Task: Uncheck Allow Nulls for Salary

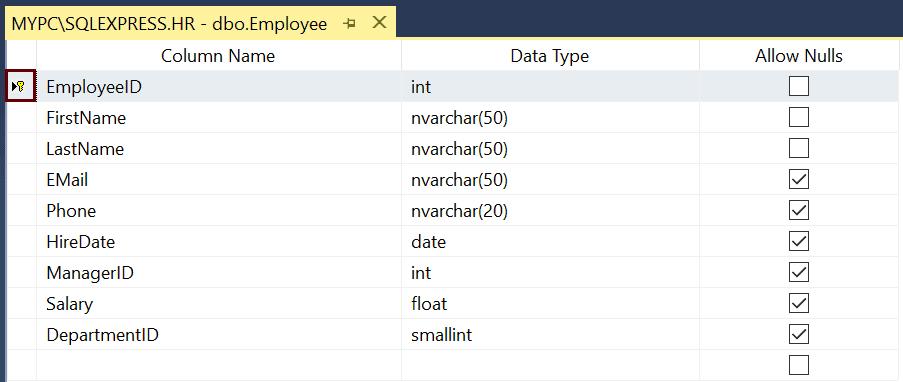Action: coord(799,303)
